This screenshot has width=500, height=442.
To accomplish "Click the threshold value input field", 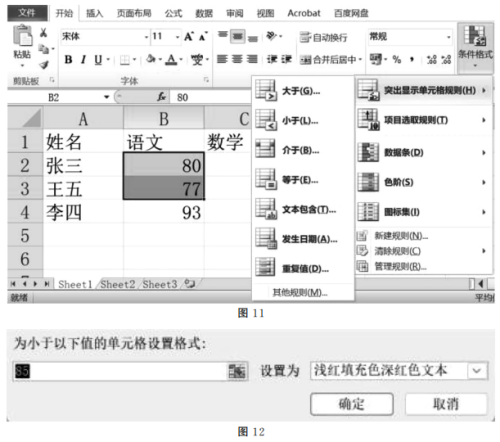I will point(120,371).
